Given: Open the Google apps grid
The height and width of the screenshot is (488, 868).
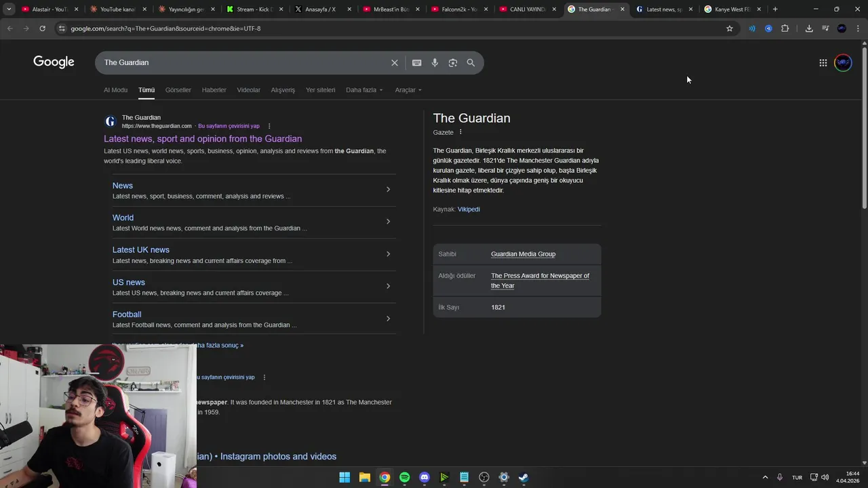Looking at the screenshot, I should (823, 62).
